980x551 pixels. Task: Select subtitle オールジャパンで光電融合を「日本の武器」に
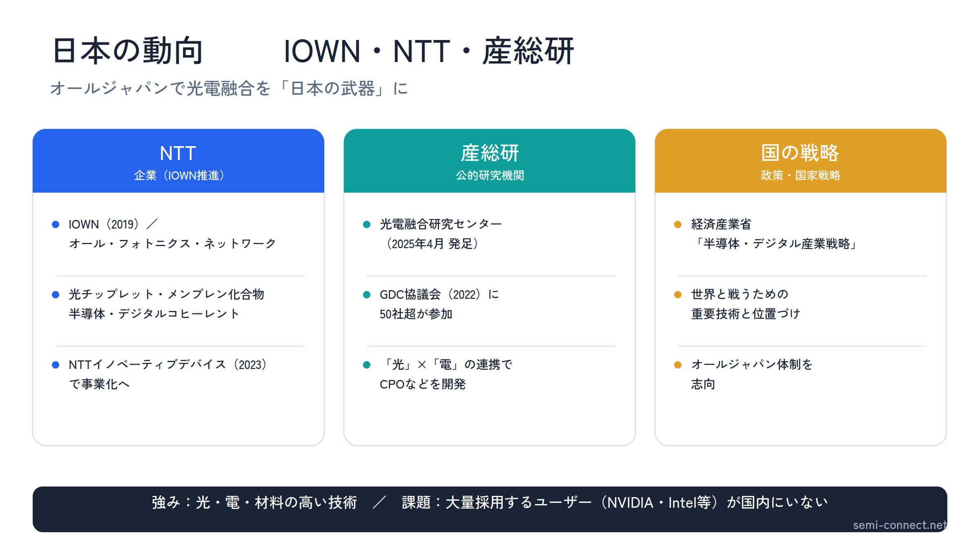tap(229, 88)
